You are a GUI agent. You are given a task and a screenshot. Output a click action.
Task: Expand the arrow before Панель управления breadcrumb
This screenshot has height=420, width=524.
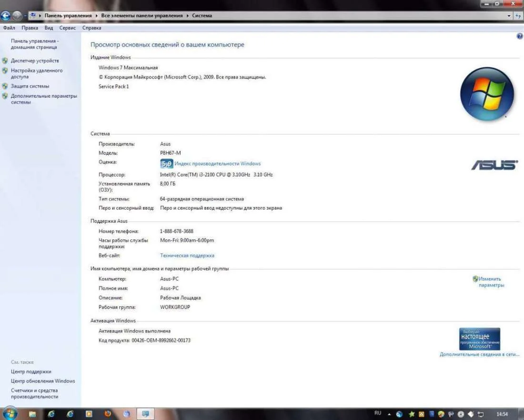(40, 16)
